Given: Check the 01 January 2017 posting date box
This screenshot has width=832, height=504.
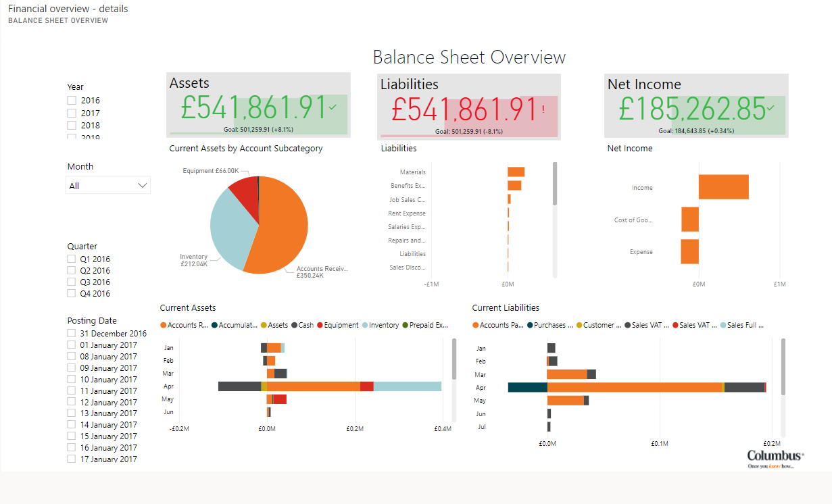Looking at the screenshot, I should 72,345.
